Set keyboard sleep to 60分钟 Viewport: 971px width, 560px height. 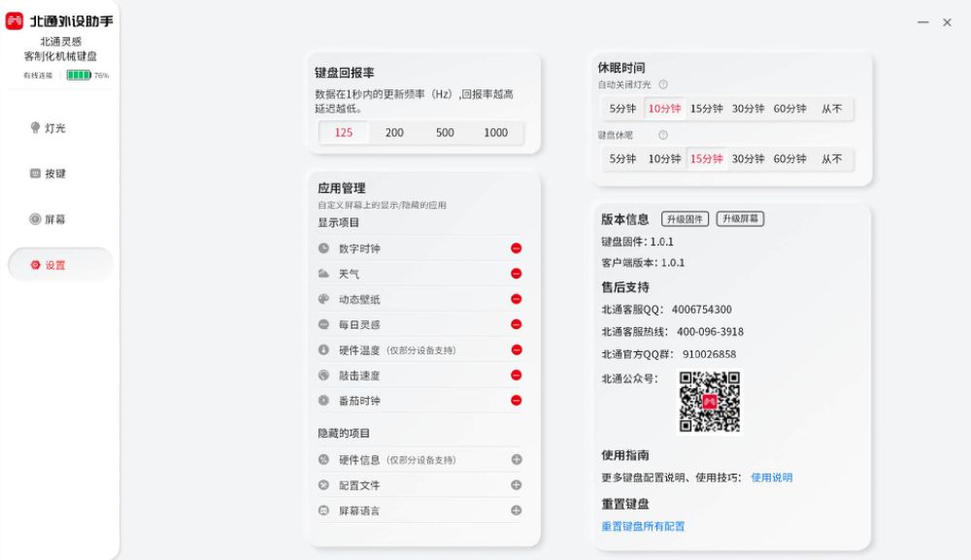click(x=789, y=158)
